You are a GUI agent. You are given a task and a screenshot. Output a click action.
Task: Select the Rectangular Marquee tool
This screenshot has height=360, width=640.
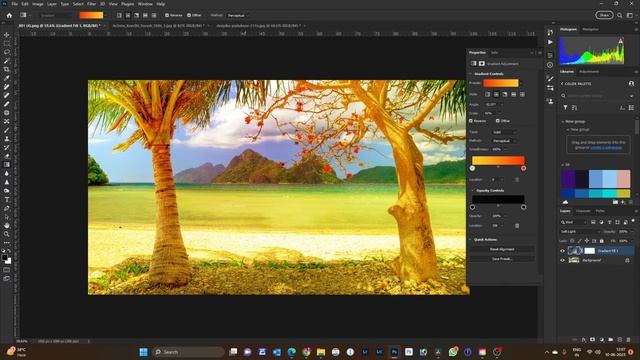[x=7, y=44]
